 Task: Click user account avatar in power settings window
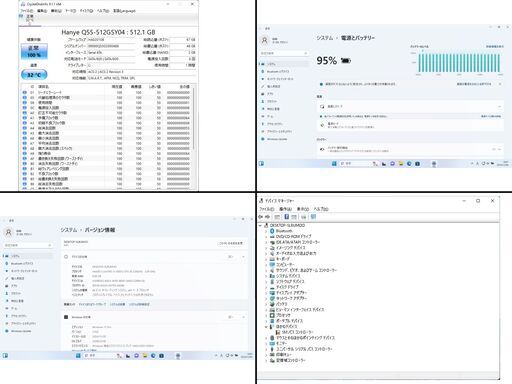click(265, 40)
